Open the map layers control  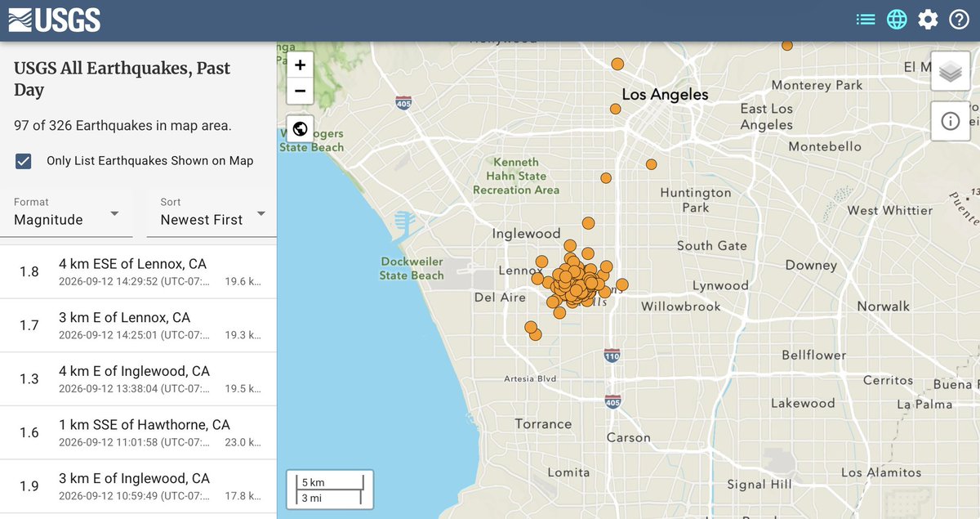(x=950, y=72)
